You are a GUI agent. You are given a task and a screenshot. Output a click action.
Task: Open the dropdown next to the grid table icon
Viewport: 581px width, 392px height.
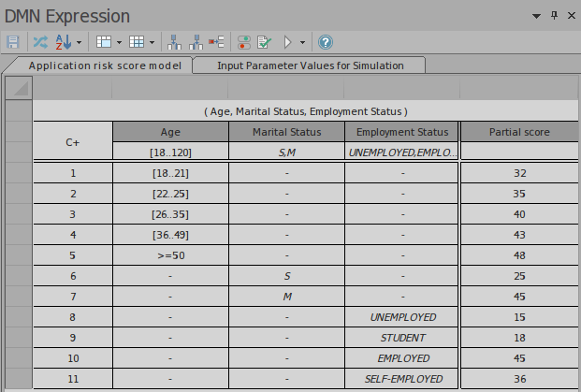coord(151,42)
